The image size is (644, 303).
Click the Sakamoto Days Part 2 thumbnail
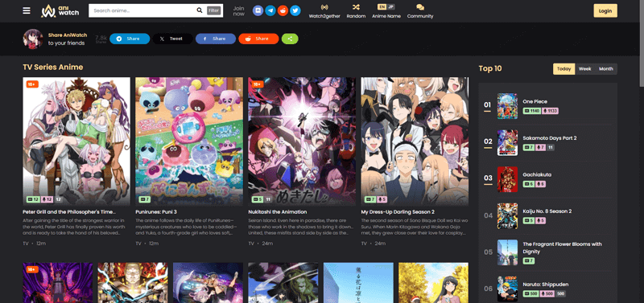point(507,143)
